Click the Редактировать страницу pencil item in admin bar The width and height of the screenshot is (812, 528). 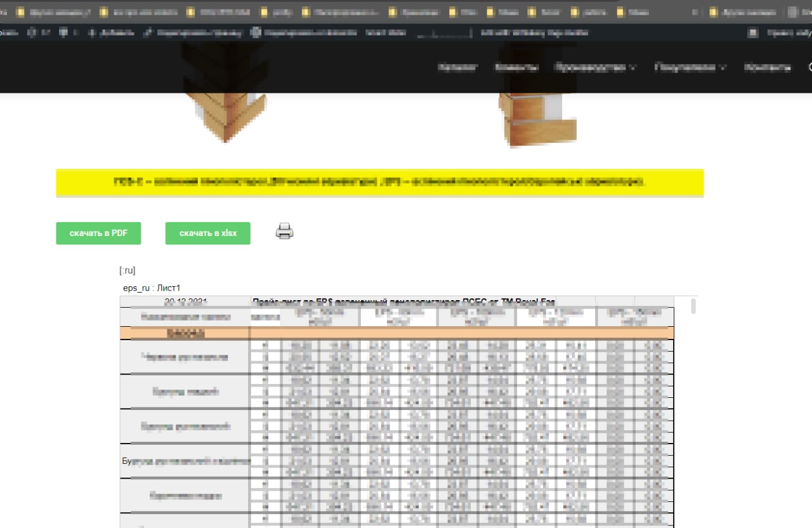click(x=193, y=33)
